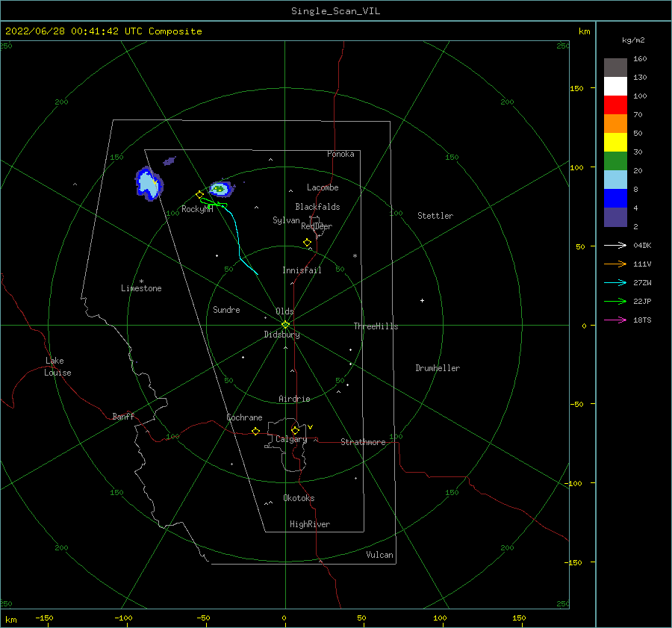Pick the white 100-130 color swatch
This screenshot has width=672, height=628.
pos(615,86)
